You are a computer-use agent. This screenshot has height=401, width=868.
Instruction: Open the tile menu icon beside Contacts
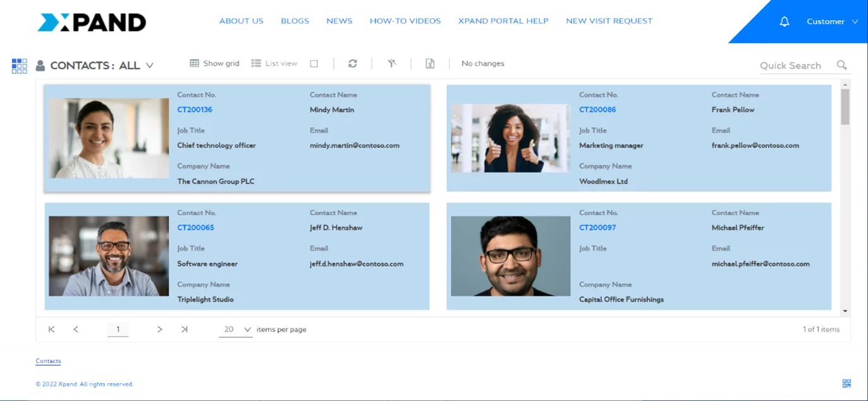pyautogui.click(x=20, y=66)
